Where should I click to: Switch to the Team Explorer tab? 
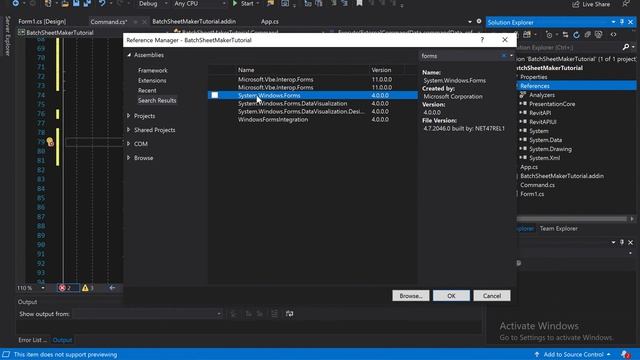pyautogui.click(x=558, y=229)
